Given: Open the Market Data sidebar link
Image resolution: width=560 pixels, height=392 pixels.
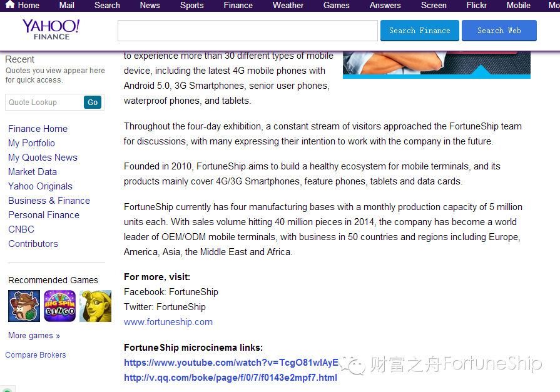Looking at the screenshot, I should click(x=33, y=172).
